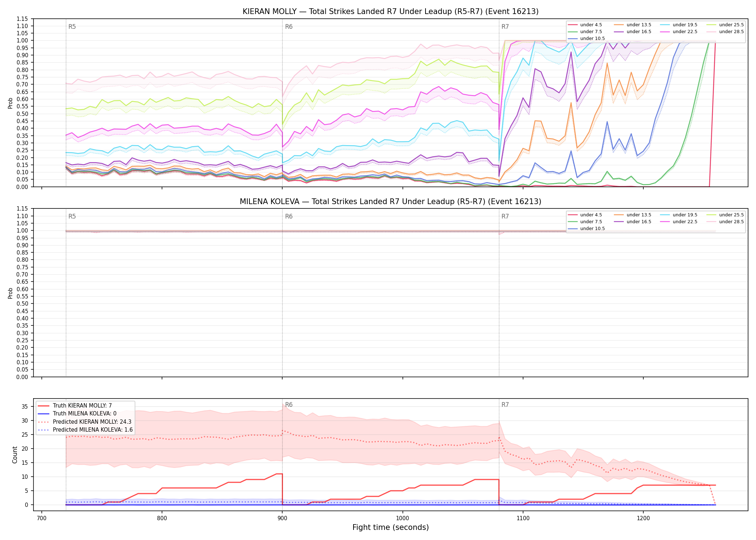Click the 35 tick on the Count axis
The width and height of the screenshot is (756, 540).
pos(24,407)
